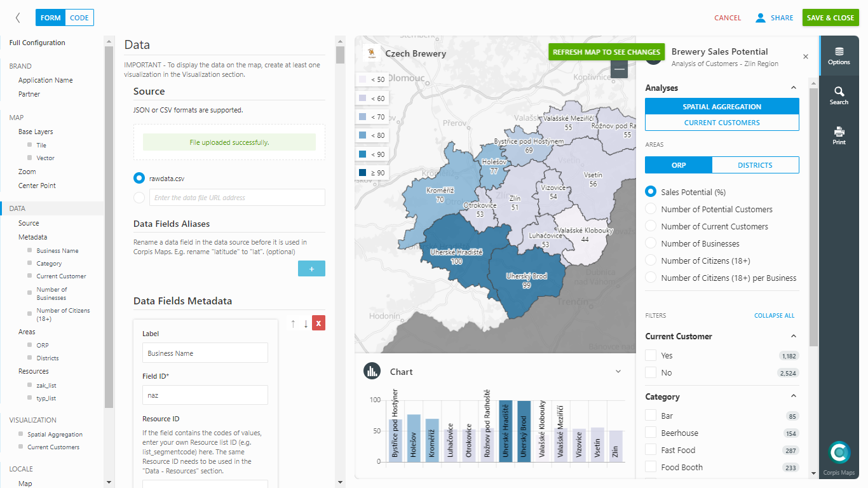Open Spatial Aggregation under Visualization
This screenshot has height=488, width=868.
click(x=55, y=435)
